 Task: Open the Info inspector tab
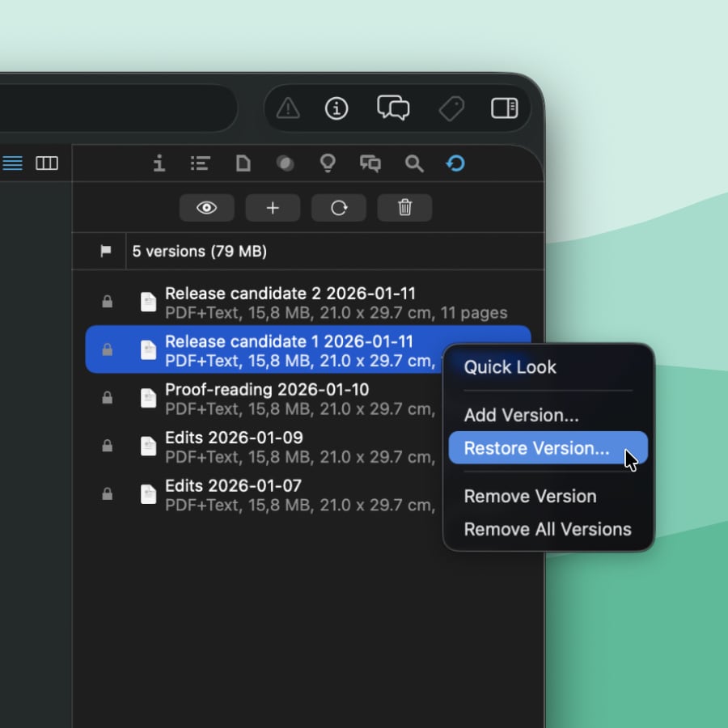pyautogui.click(x=159, y=164)
